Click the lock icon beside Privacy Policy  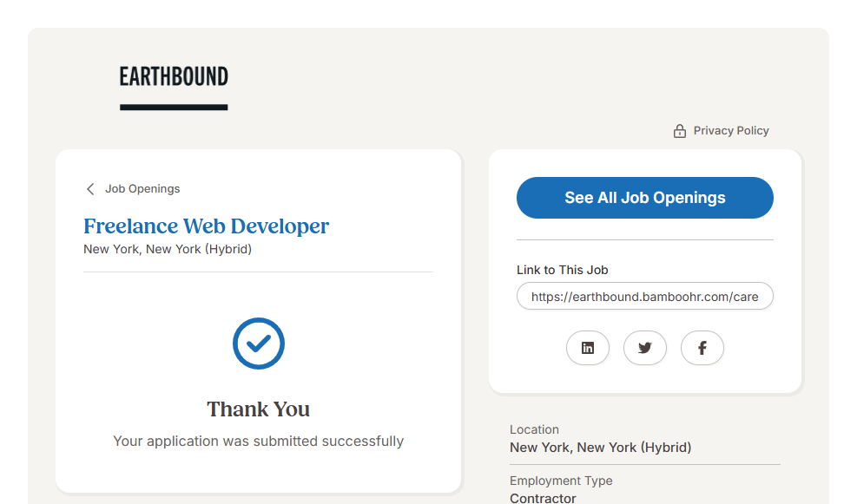tap(680, 131)
